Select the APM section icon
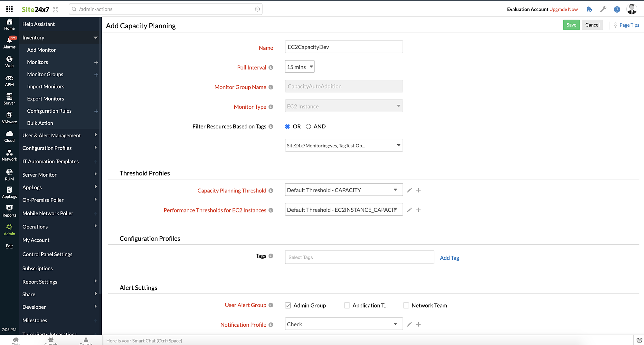Screen dimensions: 644x345 [x=9, y=79]
